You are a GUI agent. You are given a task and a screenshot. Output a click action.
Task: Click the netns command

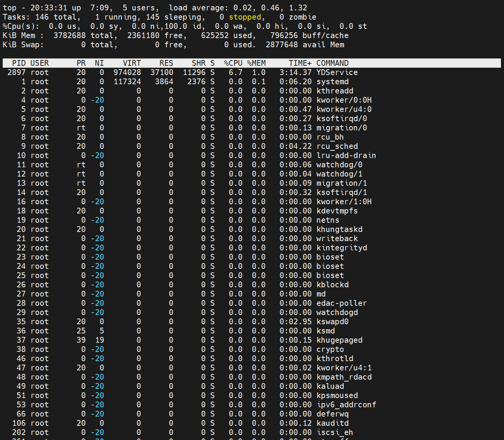coord(328,220)
